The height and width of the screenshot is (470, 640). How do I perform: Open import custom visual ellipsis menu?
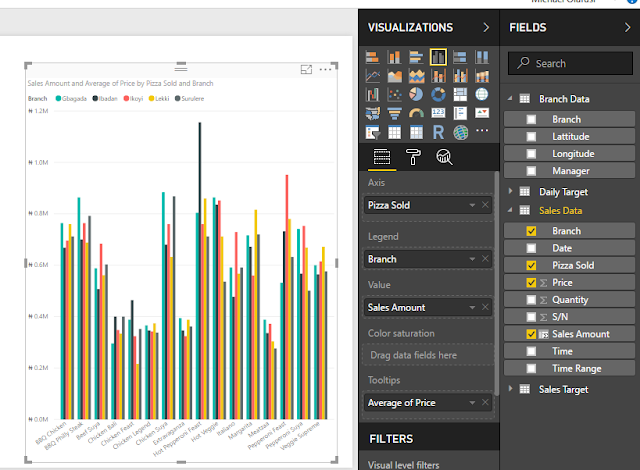[482, 131]
